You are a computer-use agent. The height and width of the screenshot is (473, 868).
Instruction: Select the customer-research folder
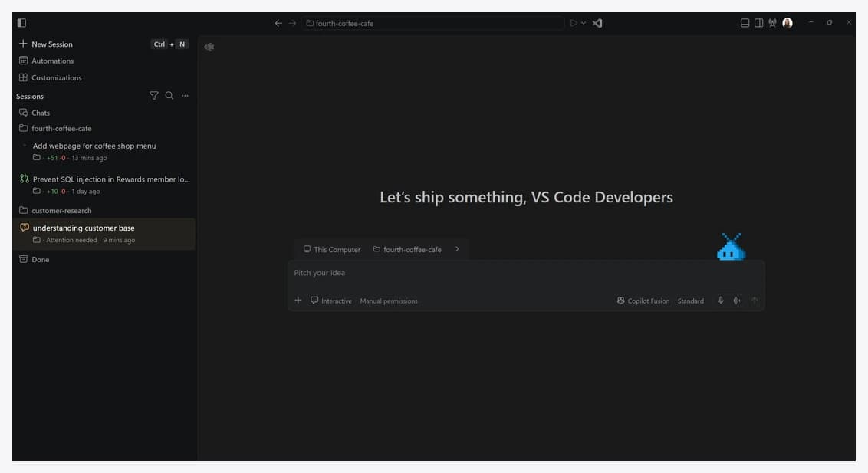click(55, 211)
